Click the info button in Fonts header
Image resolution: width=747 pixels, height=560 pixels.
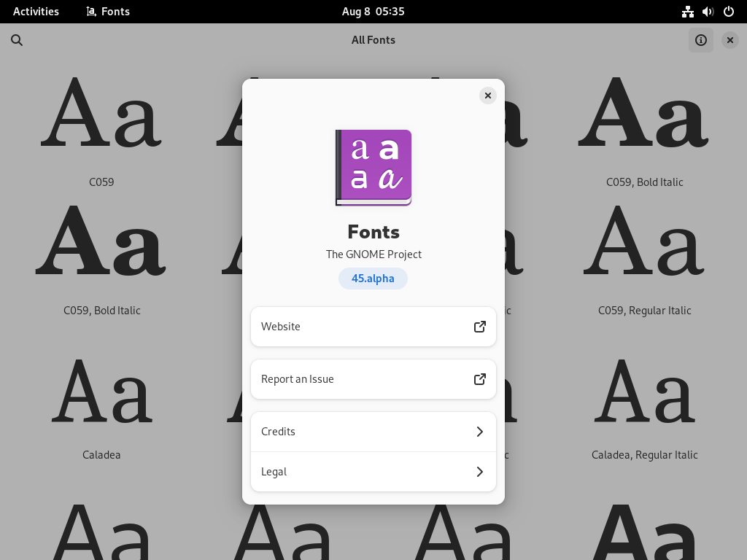tap(701, 40)
